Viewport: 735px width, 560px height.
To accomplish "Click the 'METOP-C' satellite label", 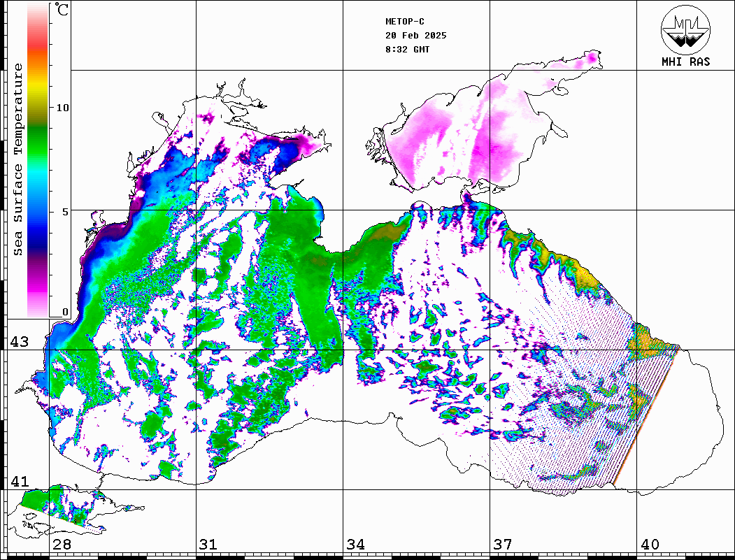I will [x=405, y=22].
